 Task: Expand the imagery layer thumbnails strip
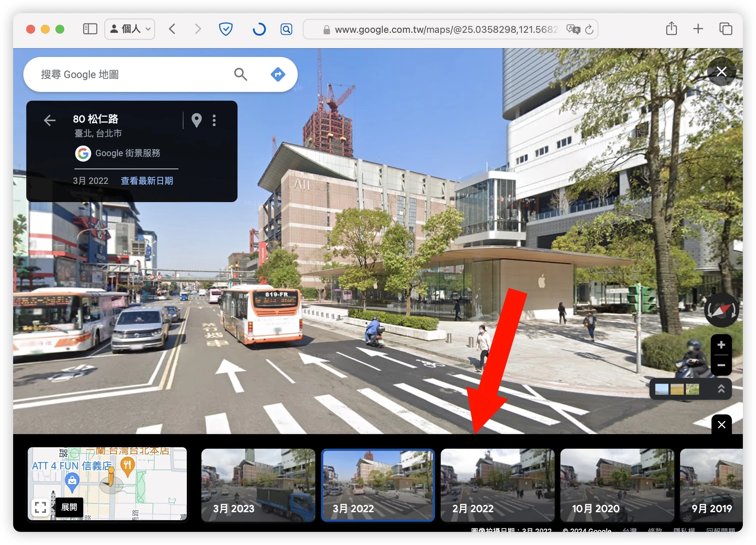(721, 389)
